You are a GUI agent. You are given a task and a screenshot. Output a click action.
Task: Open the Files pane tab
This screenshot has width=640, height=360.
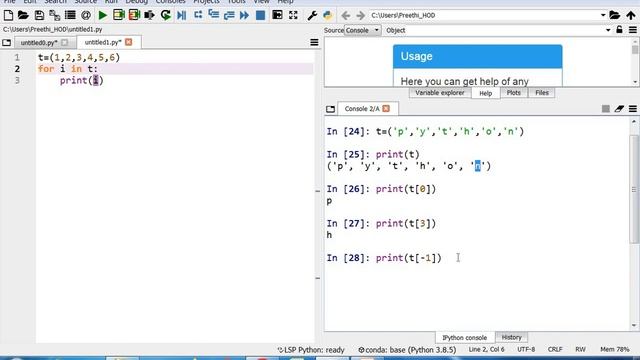[542, 93]
